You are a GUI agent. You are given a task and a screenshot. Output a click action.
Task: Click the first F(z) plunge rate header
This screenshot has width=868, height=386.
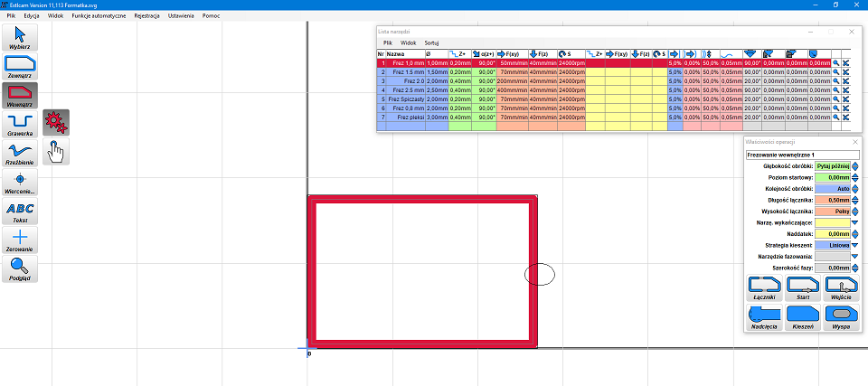(542, 53)
